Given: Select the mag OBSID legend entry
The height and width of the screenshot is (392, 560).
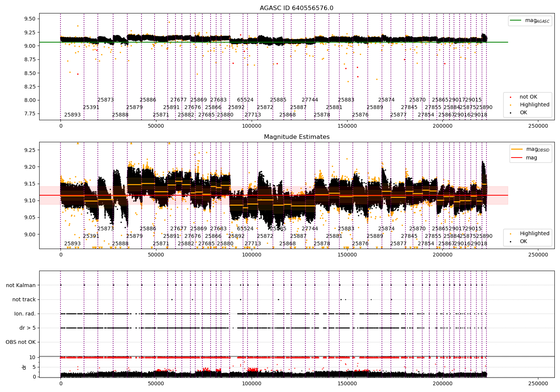Looking at the screenshot, I should [x=530, y=149].
